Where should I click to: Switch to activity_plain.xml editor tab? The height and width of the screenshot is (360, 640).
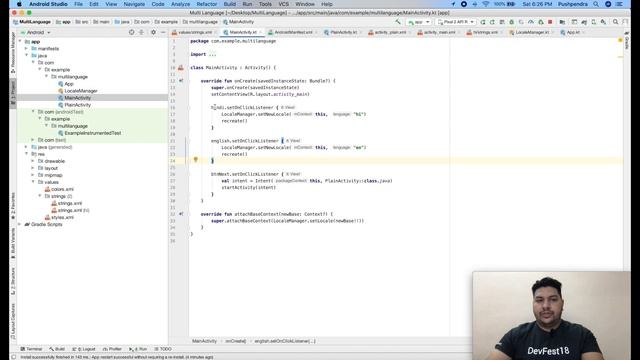390,32
